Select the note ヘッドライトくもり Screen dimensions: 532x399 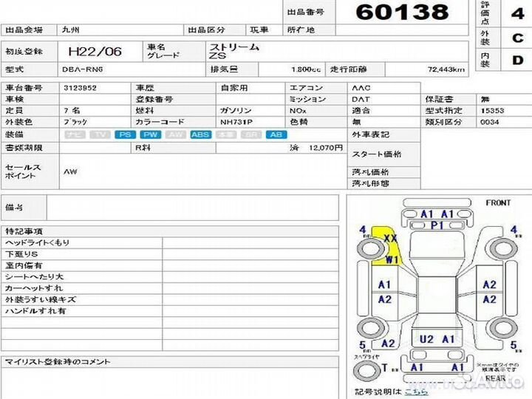click(x=38, y=243)
